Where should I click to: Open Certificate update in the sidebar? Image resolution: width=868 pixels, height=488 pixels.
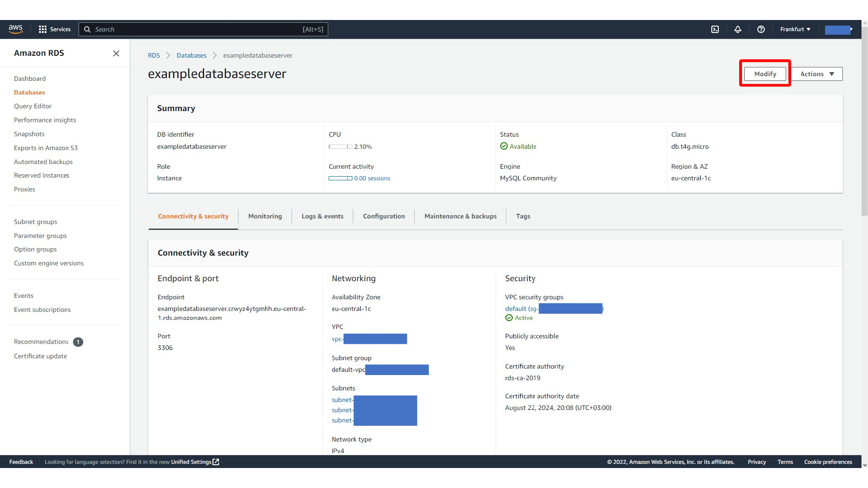pyautogui.click(x=40, y=356)
